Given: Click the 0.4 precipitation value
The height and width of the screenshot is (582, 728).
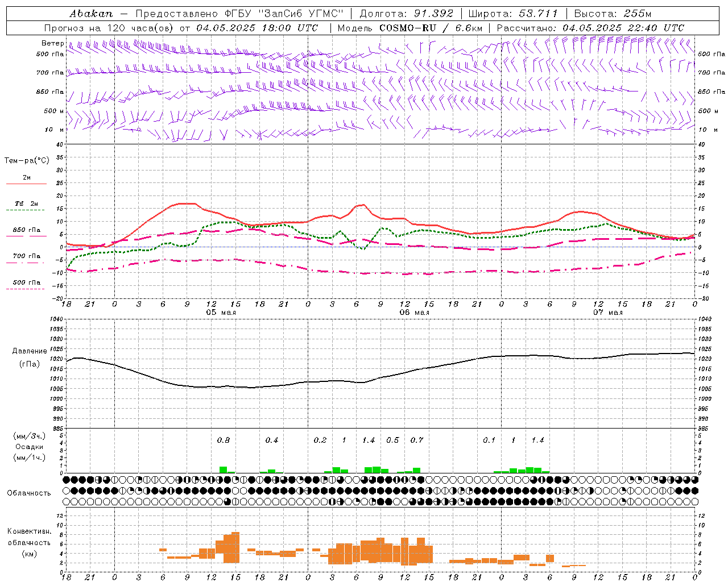Looking at the screenshot, I should [x=272, y=440].
